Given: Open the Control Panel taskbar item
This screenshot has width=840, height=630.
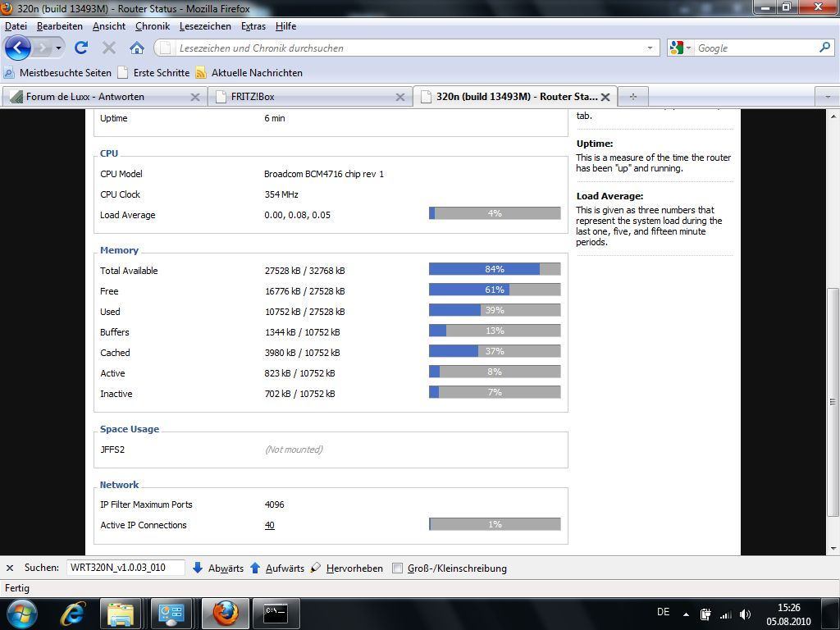Looking at the screenshot, I should tap(171, 614).
